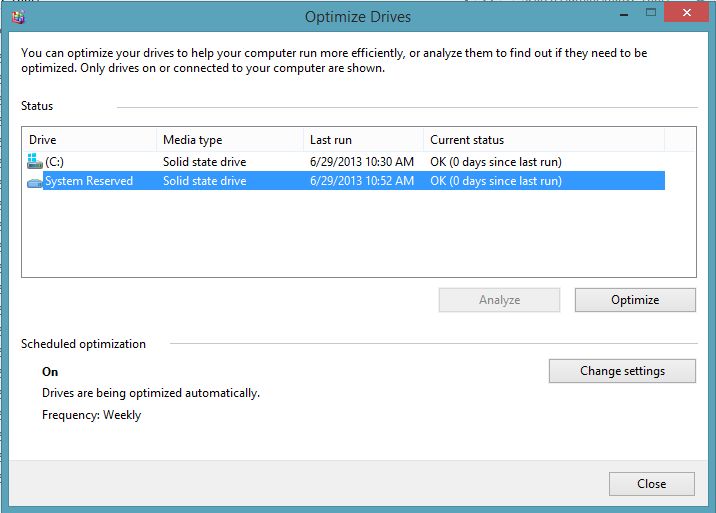Image resolution: width=716 pixels, height=513 pixels.
Task: Click the Optimize Drives title bar text
Action: [358, 17]
